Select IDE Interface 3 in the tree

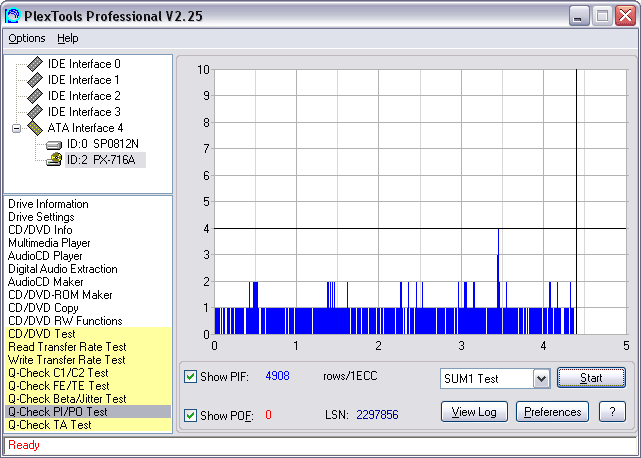[x=84, y=112]
